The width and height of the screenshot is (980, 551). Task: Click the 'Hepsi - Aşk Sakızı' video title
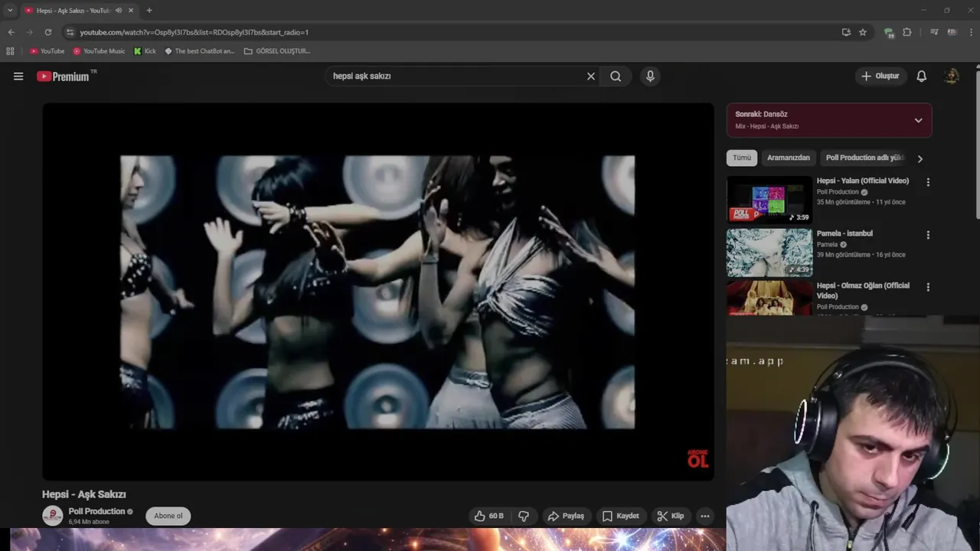pos(84,494)
